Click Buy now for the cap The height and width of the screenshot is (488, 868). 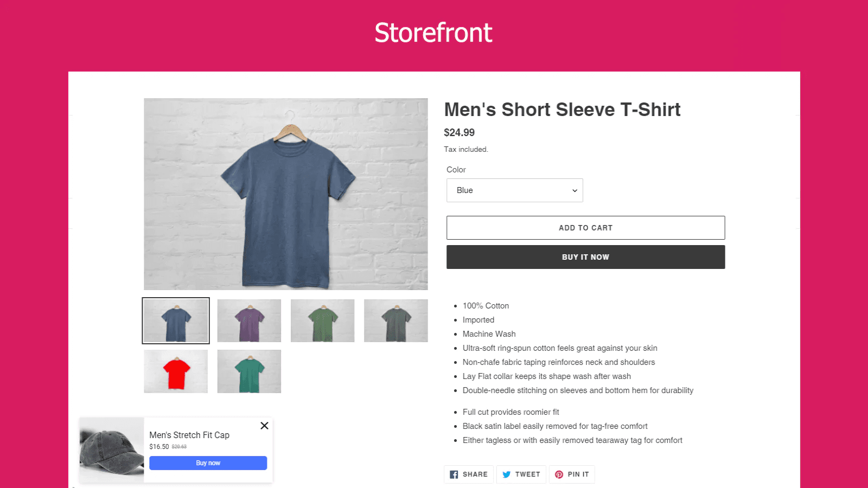click(x=208, y=463)
